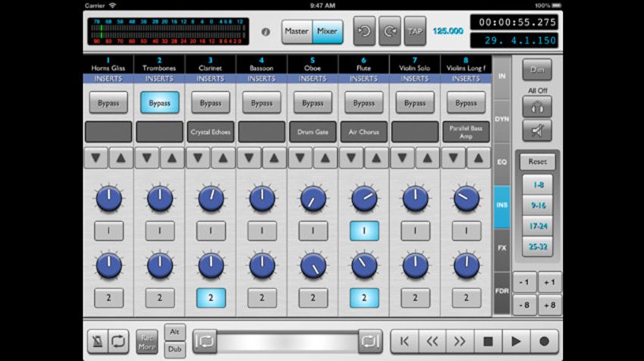Viewport: 644px width, 361px height.
Task: Open the info icon next to the meter
Action: [266, 32]
